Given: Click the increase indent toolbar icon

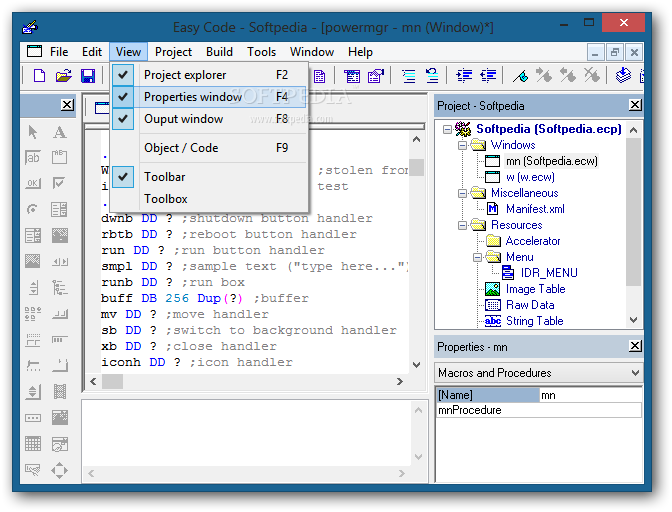Looking at the screenshot, I should tap(464, 76).
